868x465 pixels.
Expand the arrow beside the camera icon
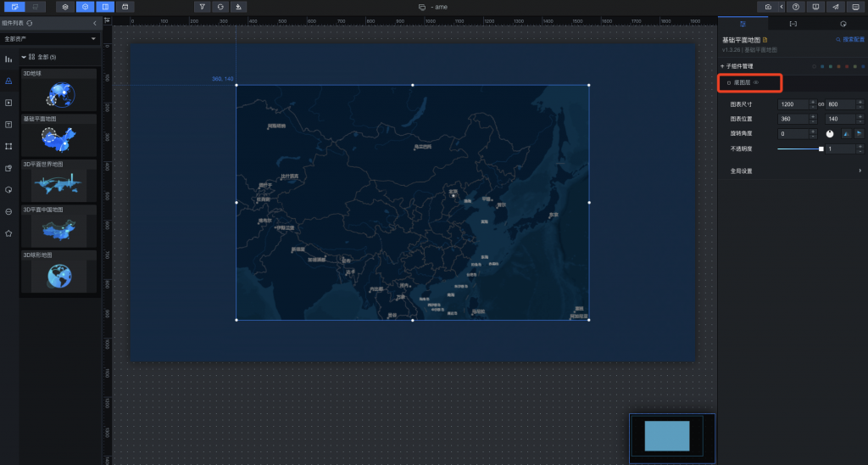[782, 7]
